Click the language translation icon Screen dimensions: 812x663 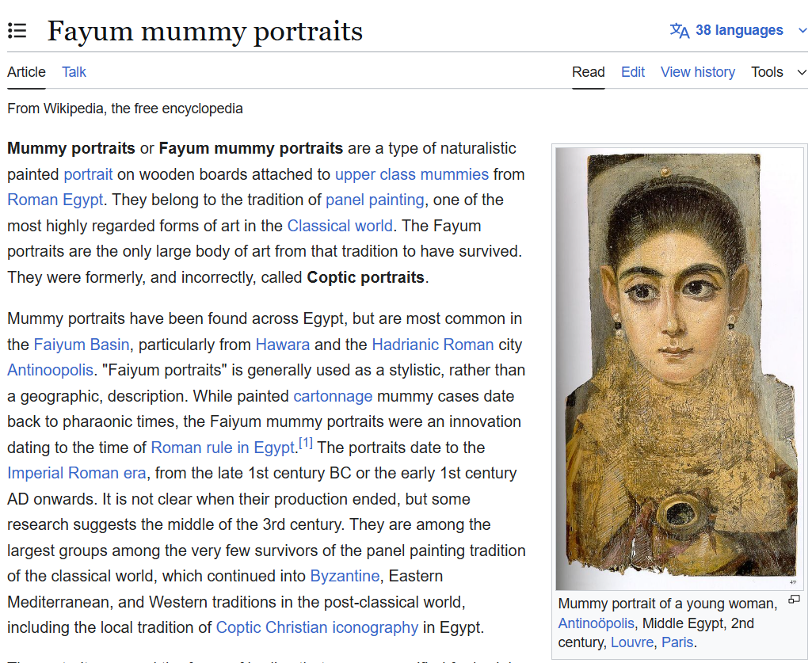(x=680, y=31)
